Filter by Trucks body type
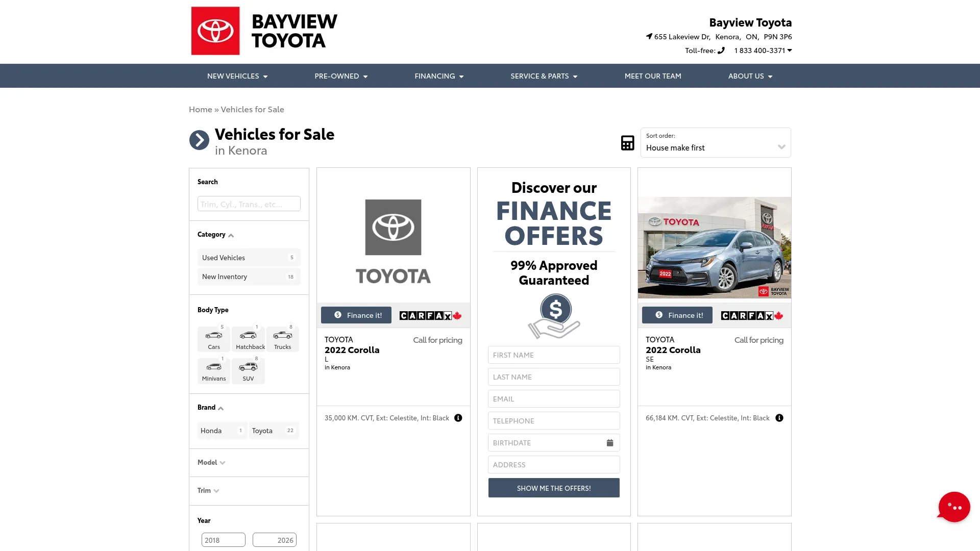980x551 pixels. point(283,339)
